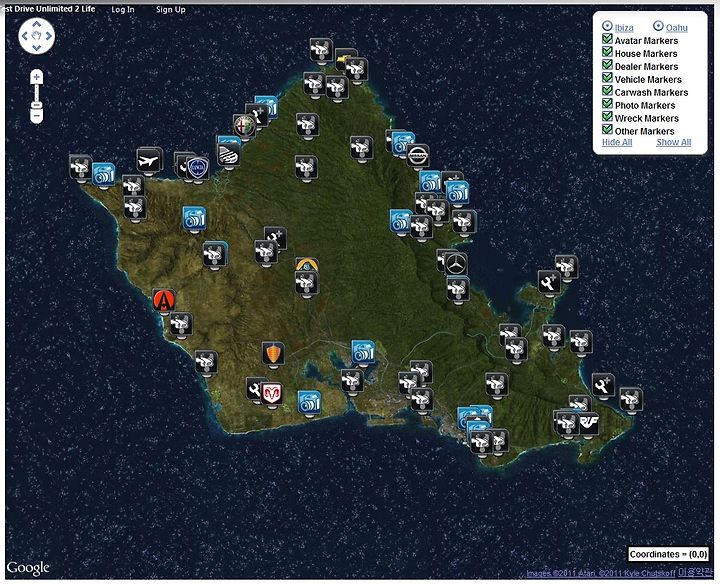Click the Koenigsegg shield dealer marker
The image size is (720, 584).
[273, 354]
